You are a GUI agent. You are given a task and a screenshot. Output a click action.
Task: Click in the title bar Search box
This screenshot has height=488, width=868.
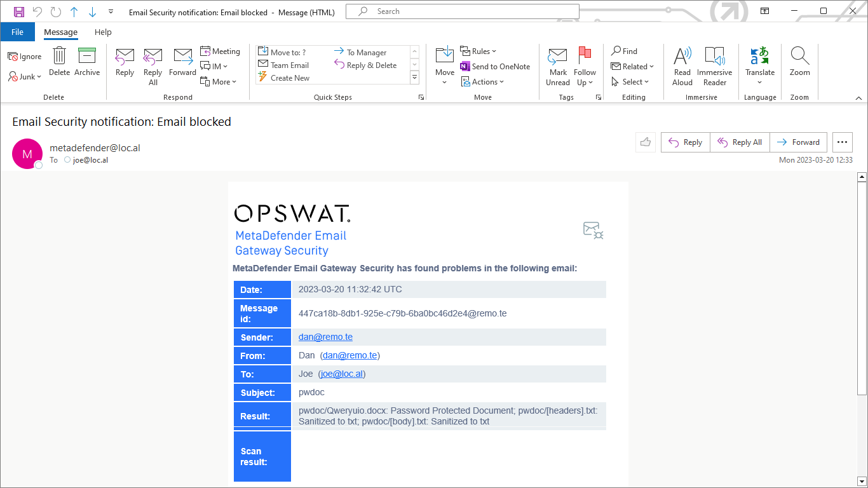(x=463, y=11)
